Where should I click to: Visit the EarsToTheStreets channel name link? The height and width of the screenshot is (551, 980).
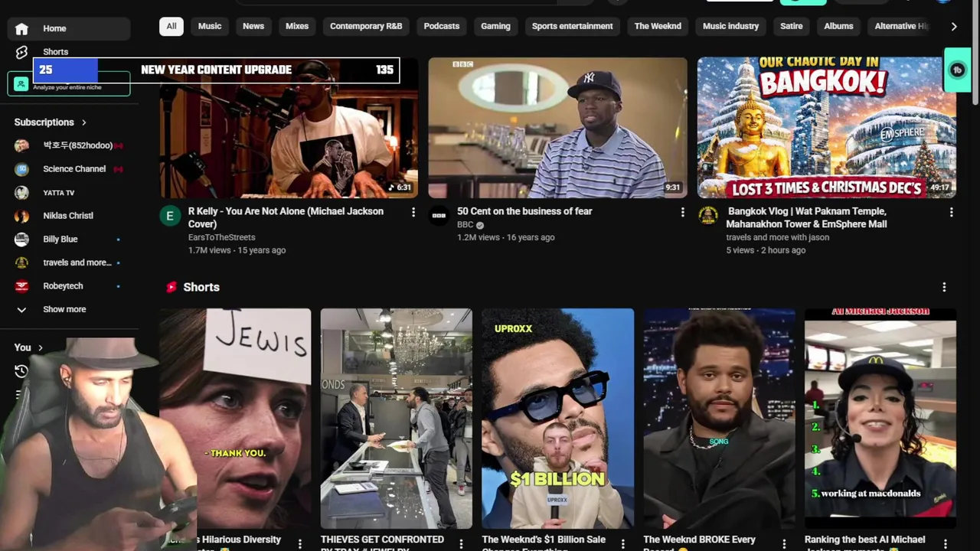222,237
